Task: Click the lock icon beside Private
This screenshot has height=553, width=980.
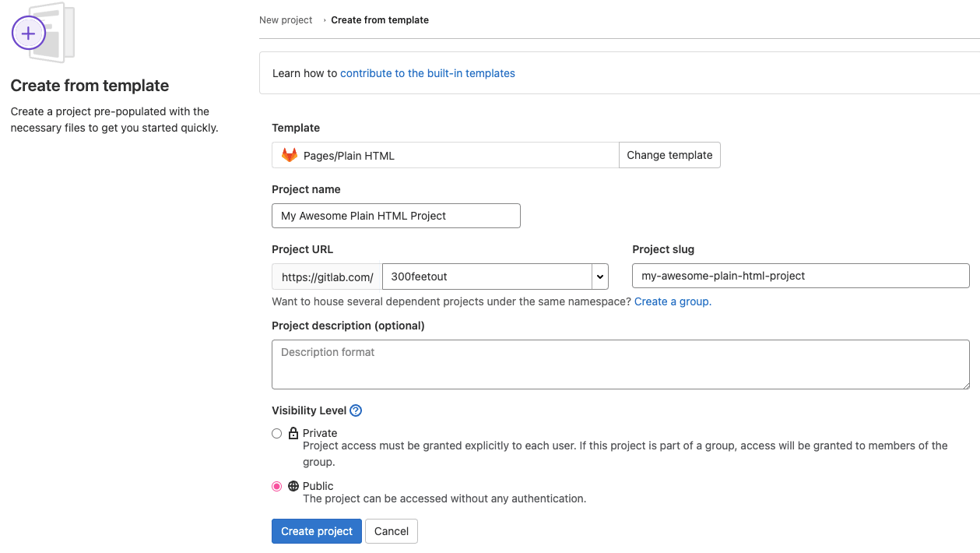Action: 293,433
